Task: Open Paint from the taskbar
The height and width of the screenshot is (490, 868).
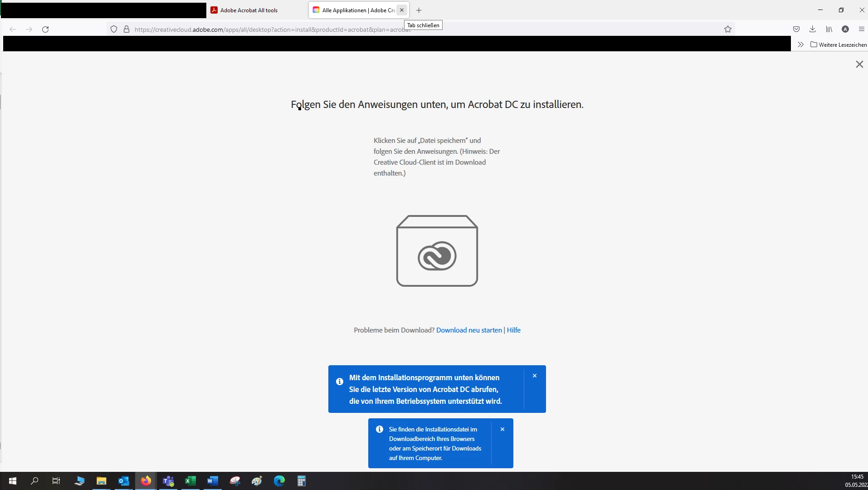Action: pyautogui.click(x=257, y=481)
